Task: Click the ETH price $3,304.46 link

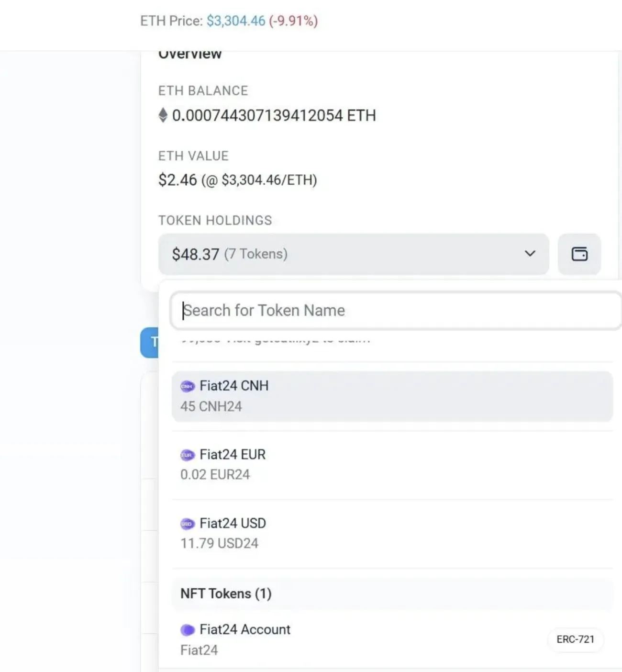Action: tap(236, 21)
